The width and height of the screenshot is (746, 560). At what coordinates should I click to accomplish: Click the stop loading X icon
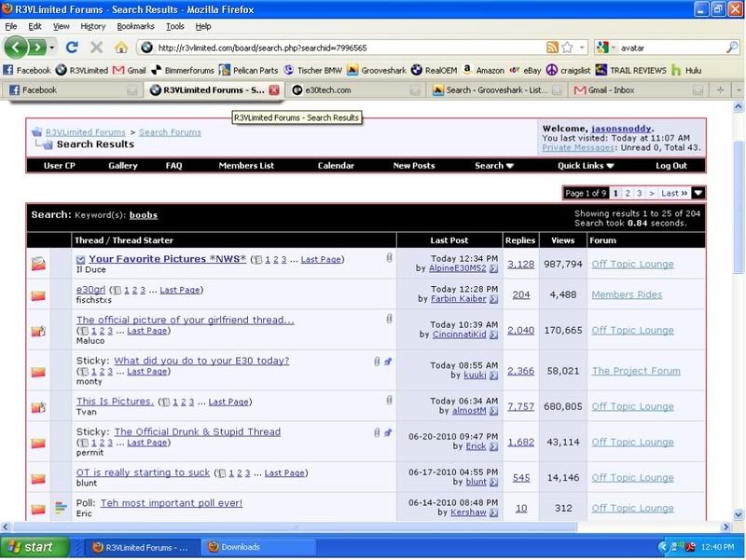click(97, 48)
